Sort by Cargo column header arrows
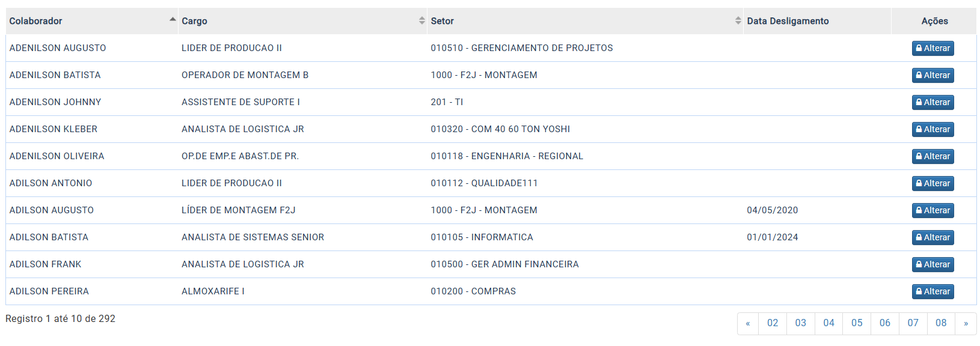 (422, 20)
